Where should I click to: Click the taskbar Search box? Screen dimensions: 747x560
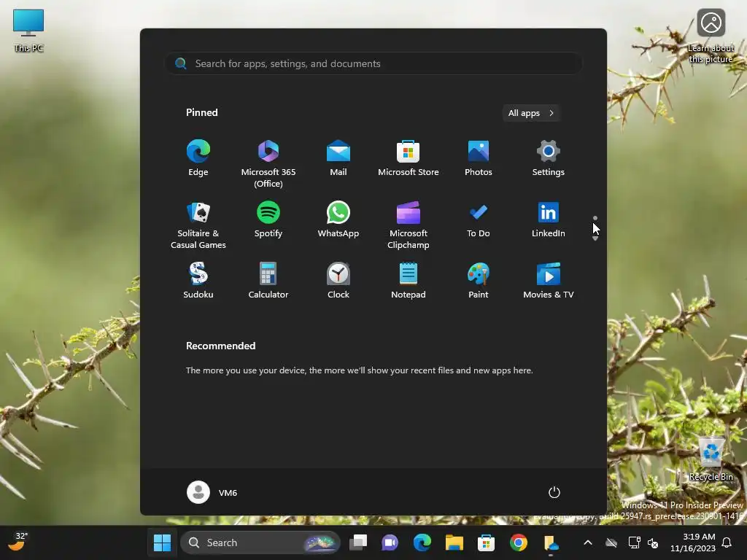click(260, 542)
